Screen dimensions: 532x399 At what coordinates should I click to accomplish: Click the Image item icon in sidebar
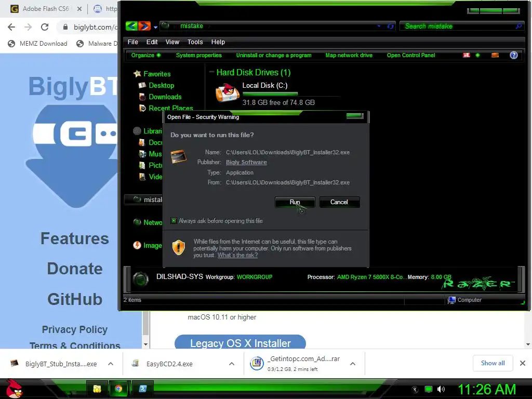click(137, 245)
